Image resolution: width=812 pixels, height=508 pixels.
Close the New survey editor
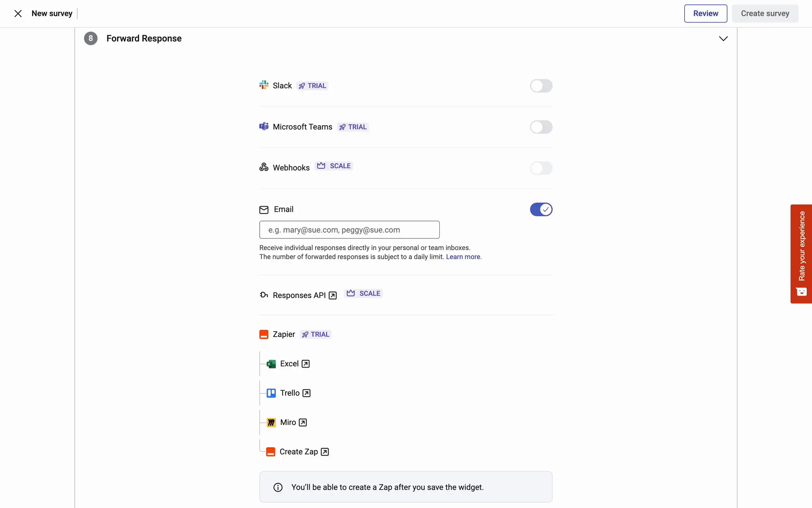pyautogui.click(x=18, y=14)
